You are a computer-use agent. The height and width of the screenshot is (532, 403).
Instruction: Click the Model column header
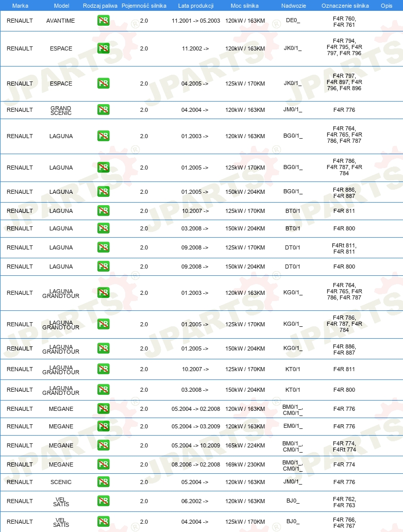click(x=61, y=6)
